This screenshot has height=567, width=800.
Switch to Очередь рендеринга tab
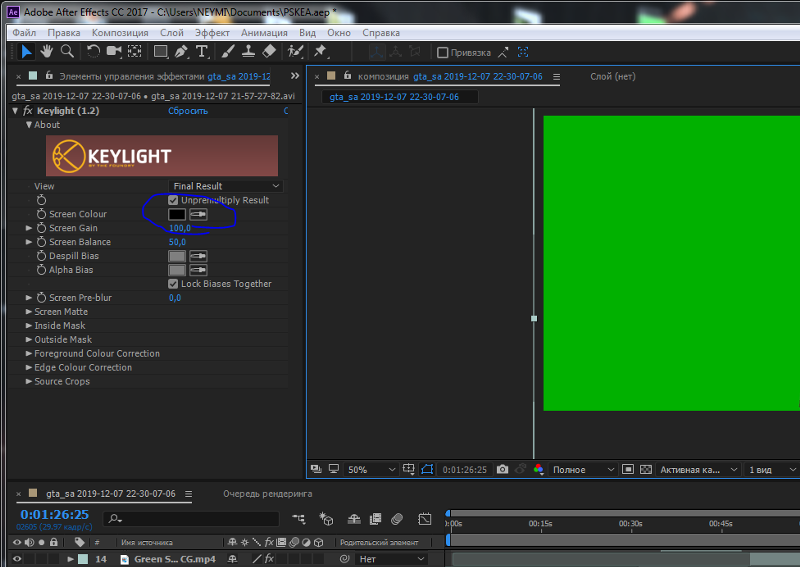[267, 494]
